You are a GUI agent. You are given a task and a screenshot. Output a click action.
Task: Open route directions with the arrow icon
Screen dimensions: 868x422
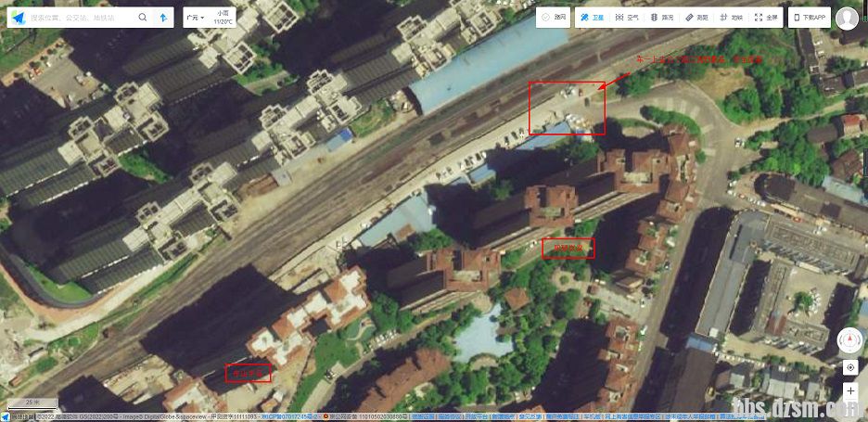(x=163, y=18)
